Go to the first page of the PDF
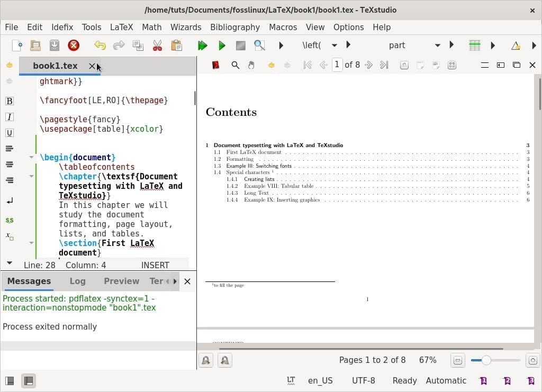The height and width of the screenshot is (392, 542). click(308, 65)
